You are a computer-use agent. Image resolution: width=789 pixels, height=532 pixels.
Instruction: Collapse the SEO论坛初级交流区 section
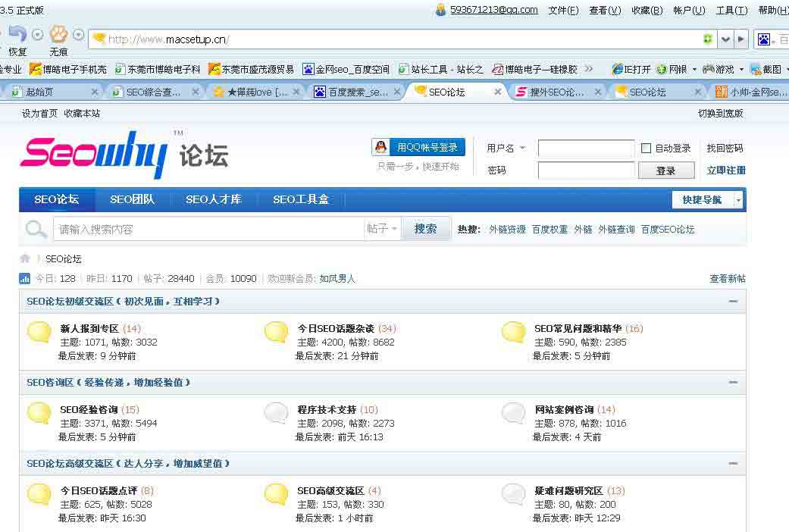[x=733, y=302]
